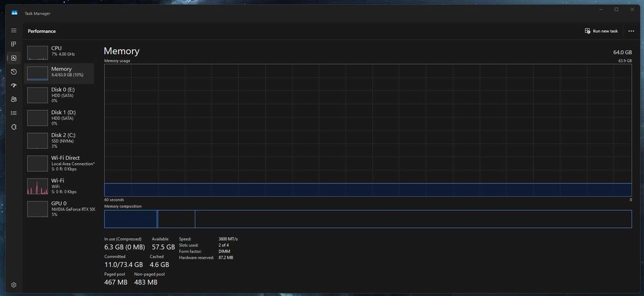Click the 6.3 GB (0 MB) in-use value
Screen dimensions: 644x296
coord(124,247)
